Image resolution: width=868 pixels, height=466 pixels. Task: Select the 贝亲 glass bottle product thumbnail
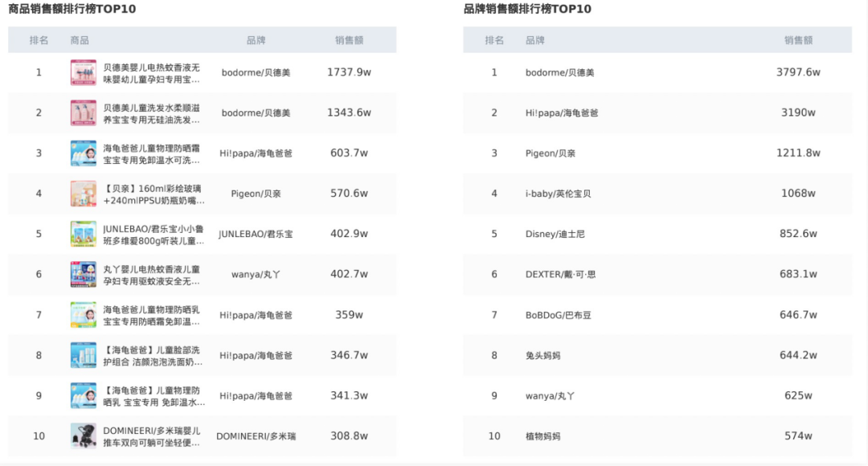pos(83,194)
